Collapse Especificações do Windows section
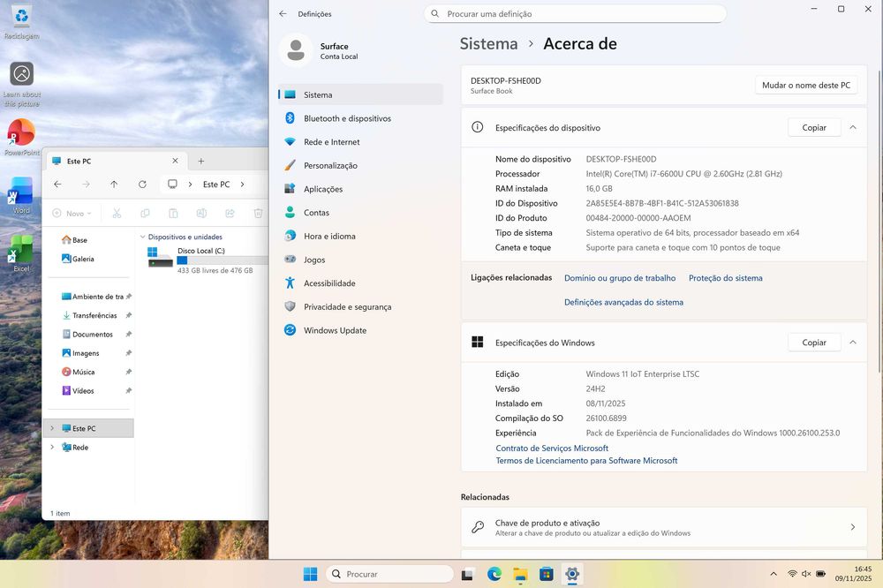 pyautogui.click(x=853, y=343)
